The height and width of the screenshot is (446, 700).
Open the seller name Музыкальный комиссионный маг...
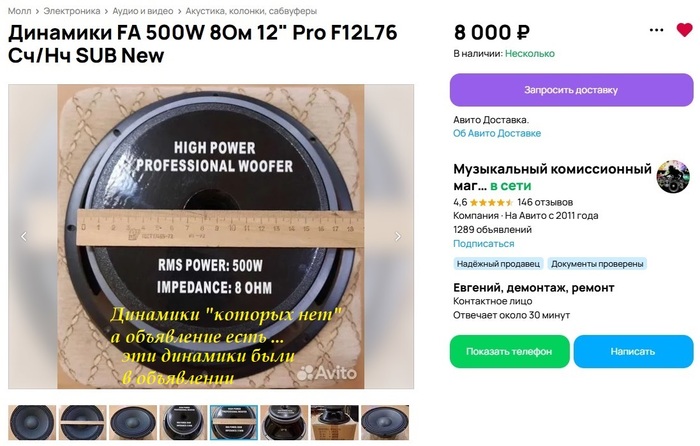552,177
